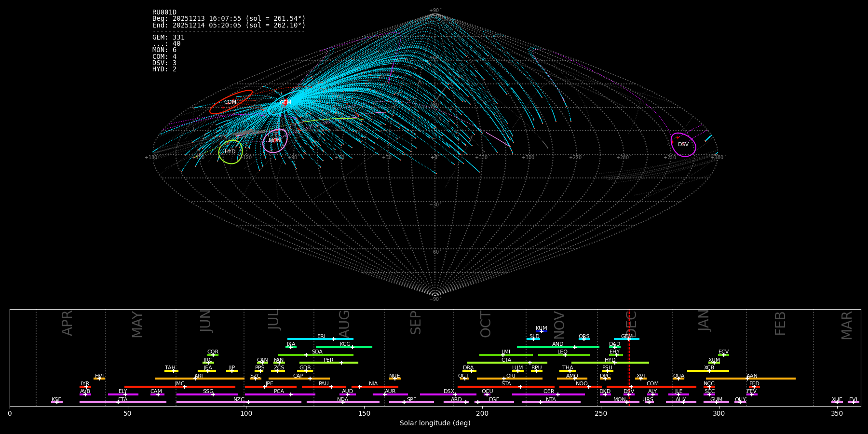868x434 pixels.
Task: Select the 'MON: 6' count entry
Action: [164, 50]
